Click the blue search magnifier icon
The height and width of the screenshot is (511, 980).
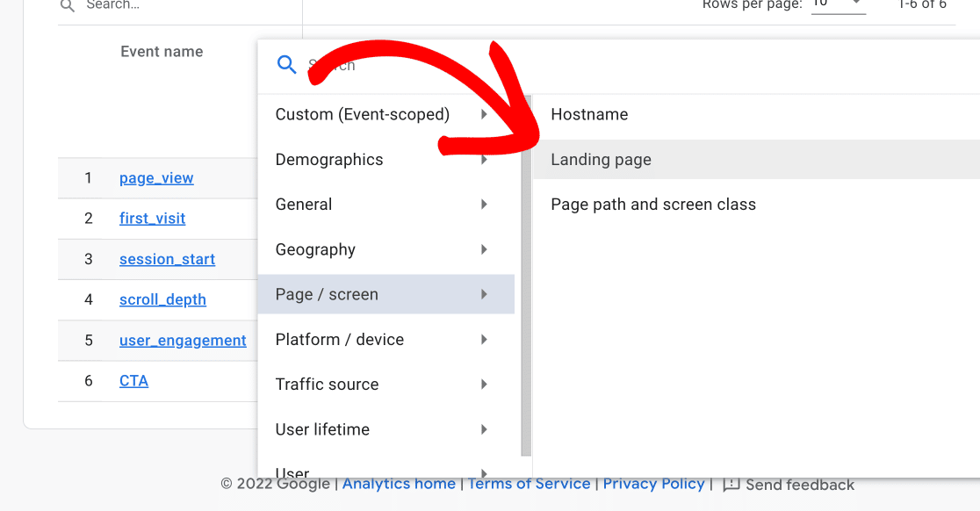tap(287, 64)
